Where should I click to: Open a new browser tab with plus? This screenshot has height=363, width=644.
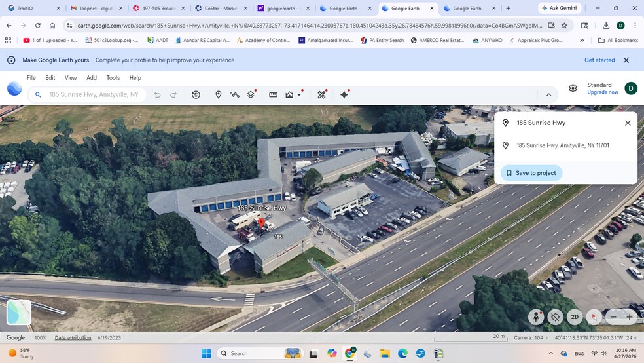point(508,9)
